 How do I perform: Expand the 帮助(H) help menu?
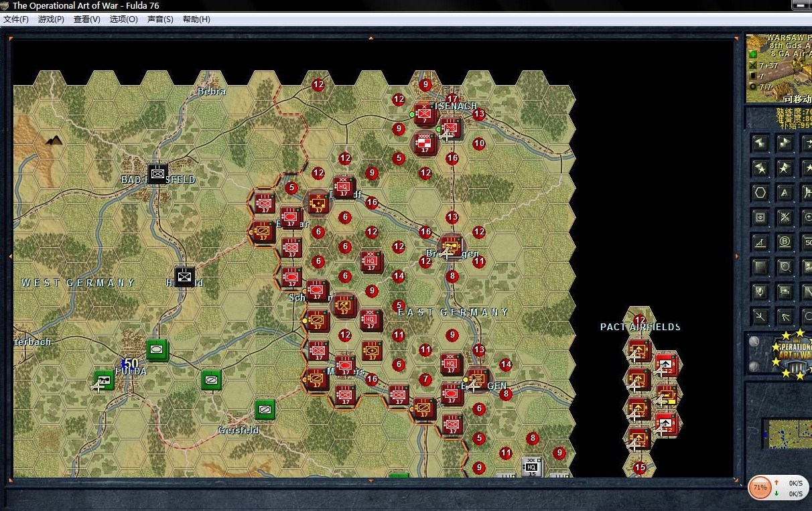[196, 19]
